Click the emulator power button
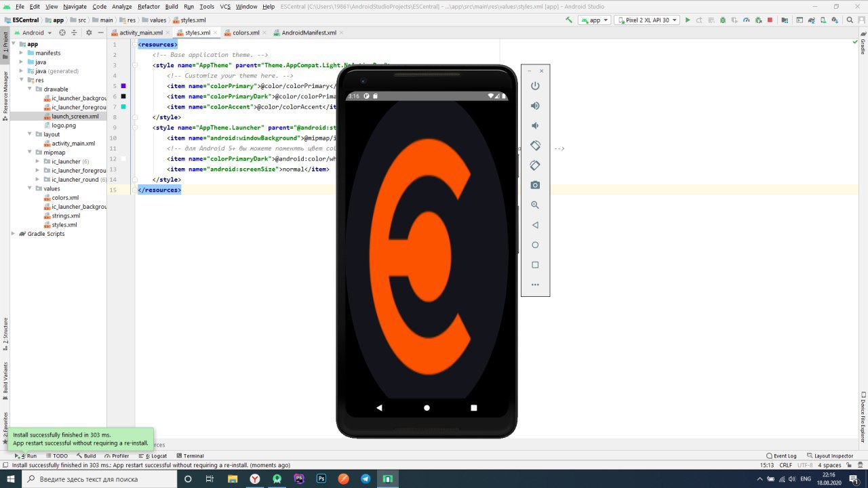The height and width of the screenshot is (488, 868). point(535,86)
